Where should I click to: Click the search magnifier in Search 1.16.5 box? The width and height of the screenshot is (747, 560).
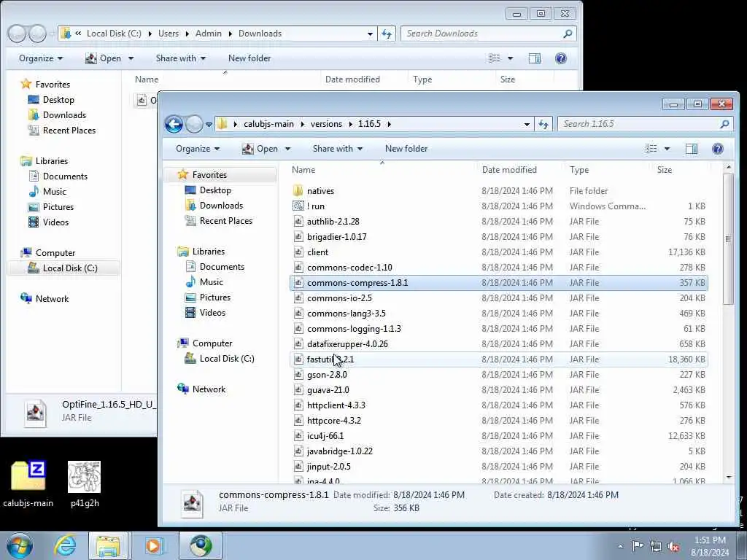pos(724,124)
